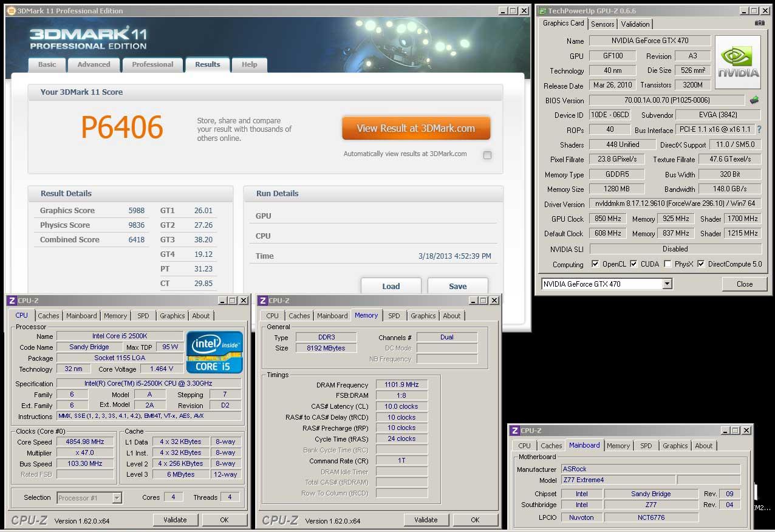This screenshot has width=775, height=532.
Task: Click the 3DMark 11 title bar icon
Action: coord(11,11)
